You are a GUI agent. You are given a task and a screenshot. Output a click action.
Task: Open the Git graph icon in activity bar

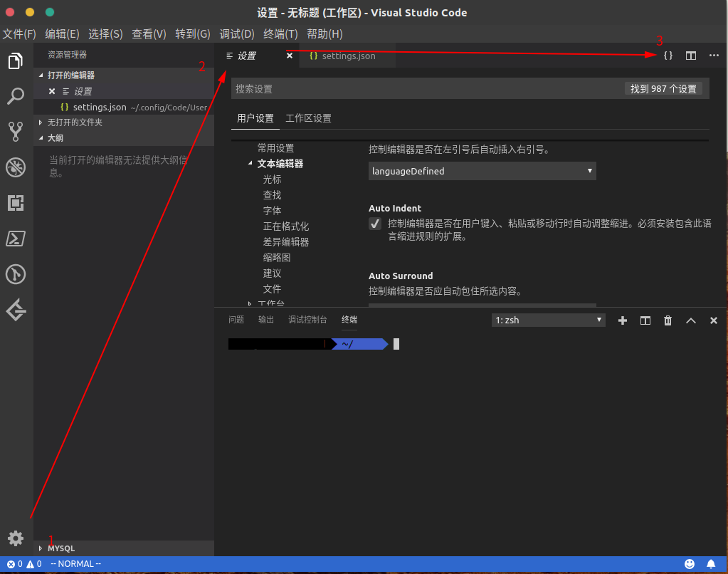point(16,274)
